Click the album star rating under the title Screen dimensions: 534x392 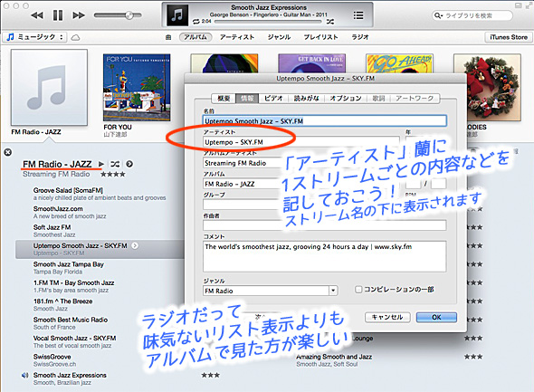coord(113,175)
